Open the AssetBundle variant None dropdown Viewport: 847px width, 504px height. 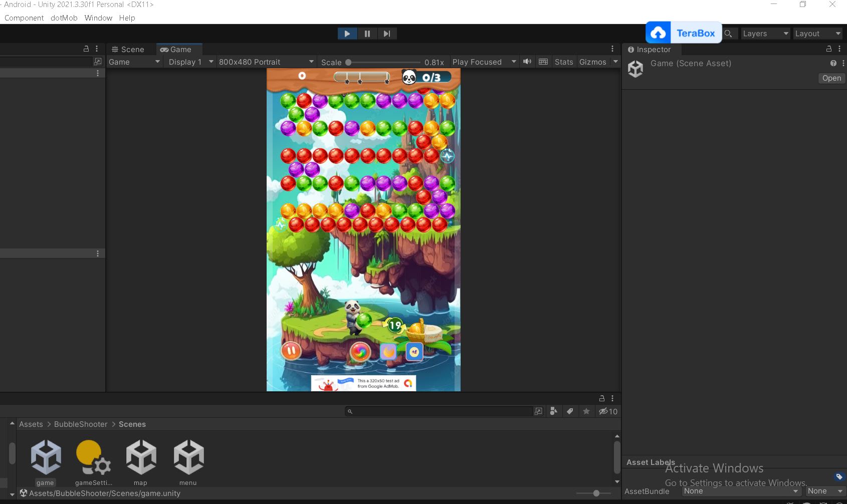point(825,491)
